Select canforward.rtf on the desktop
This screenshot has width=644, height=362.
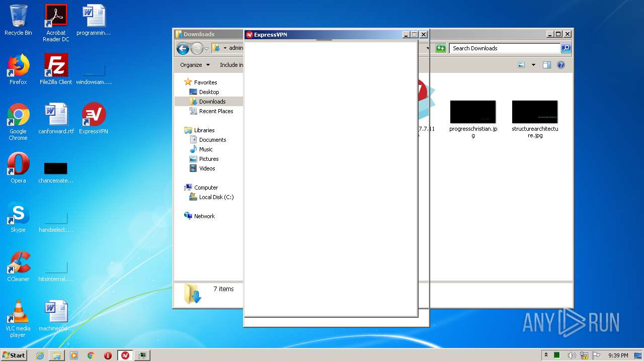click(x=56, y=119)
